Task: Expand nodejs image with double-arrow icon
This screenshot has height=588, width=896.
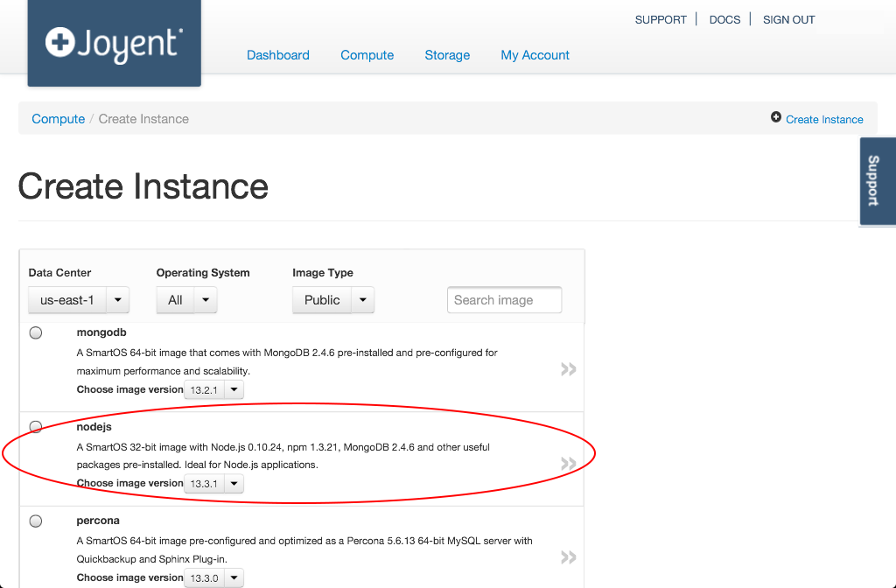Action: 569,462
